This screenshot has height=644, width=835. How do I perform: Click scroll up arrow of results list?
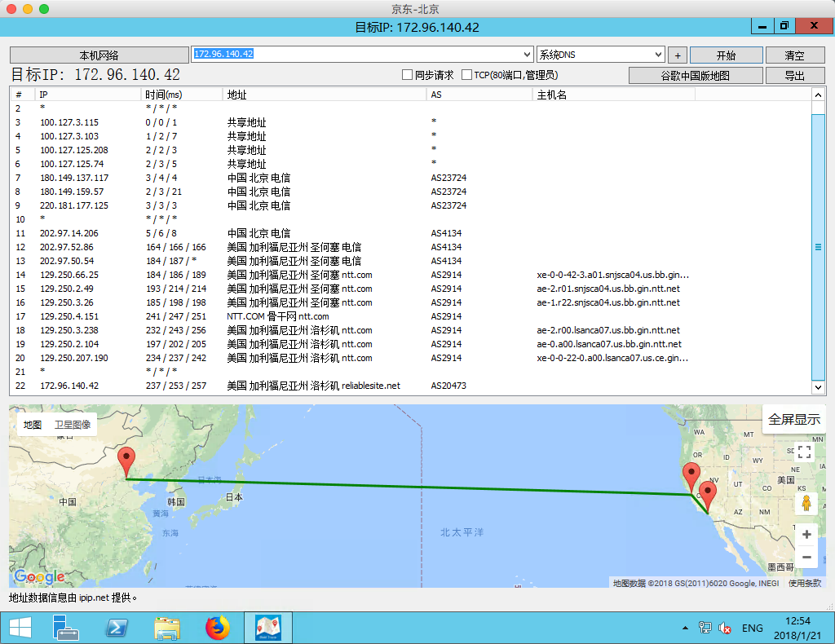click(818, 95)
